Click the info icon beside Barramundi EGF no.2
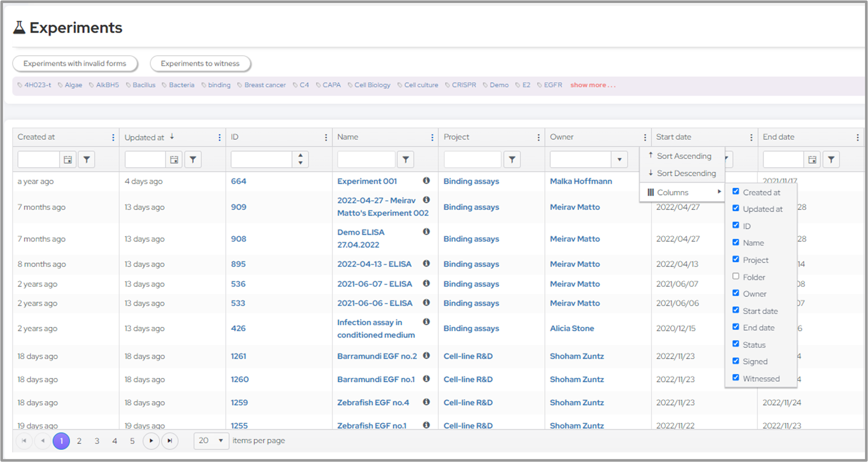This screenshot has width=868, height=462. click(426, 356)
